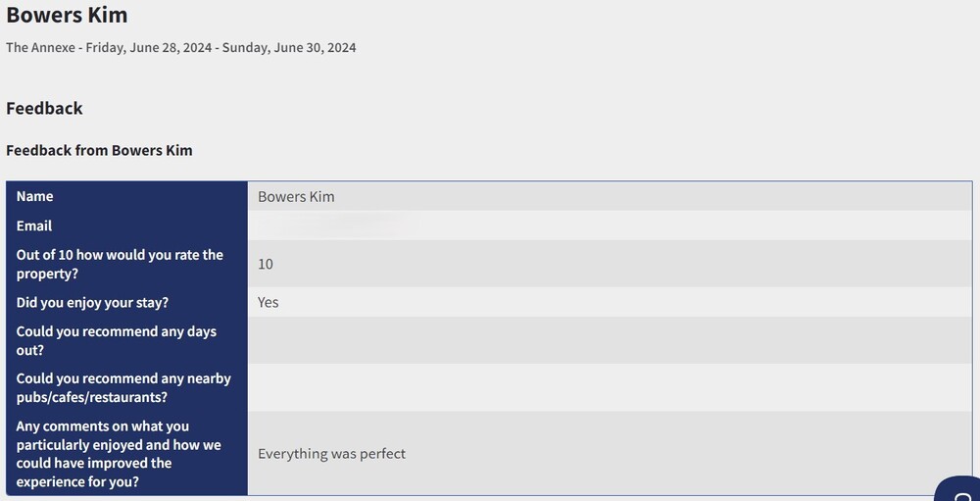Viewport: 980px width, 501px height.
Task: Click the blurred email value cell
Action: pos(333,225)
